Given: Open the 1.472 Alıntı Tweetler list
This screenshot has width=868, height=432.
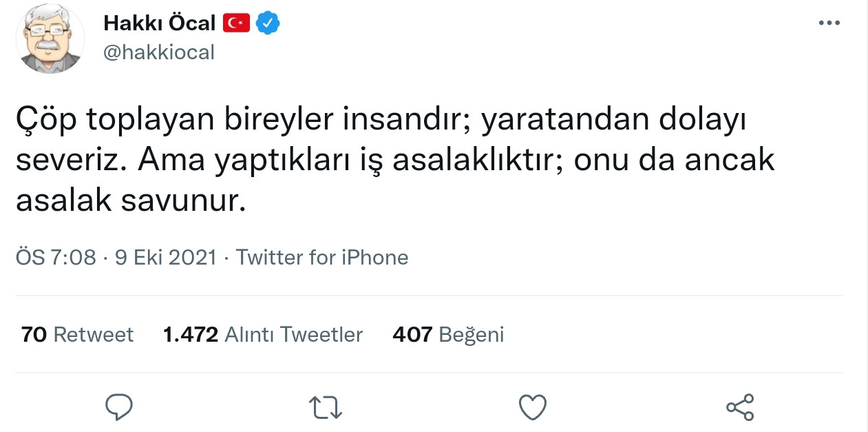Looking at the screenshot, I should (262, 334).
